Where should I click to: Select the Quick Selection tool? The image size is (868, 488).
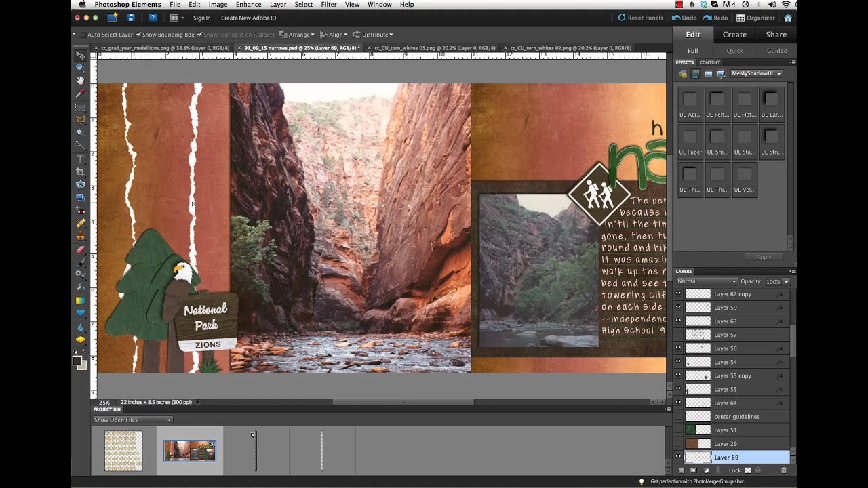point(81,145)
